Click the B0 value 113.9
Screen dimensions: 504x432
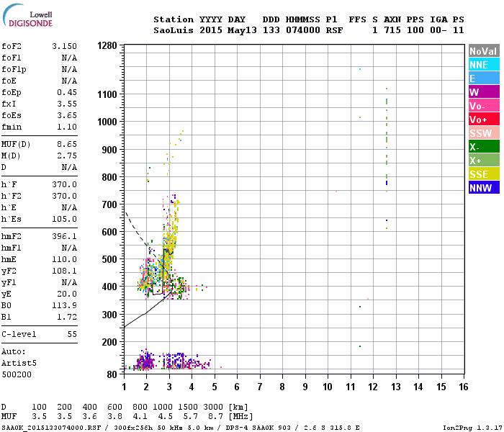(x=65, y=305)
